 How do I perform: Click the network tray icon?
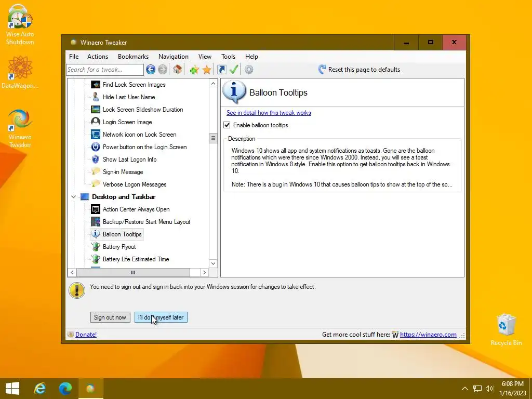(x=477, y=389)
